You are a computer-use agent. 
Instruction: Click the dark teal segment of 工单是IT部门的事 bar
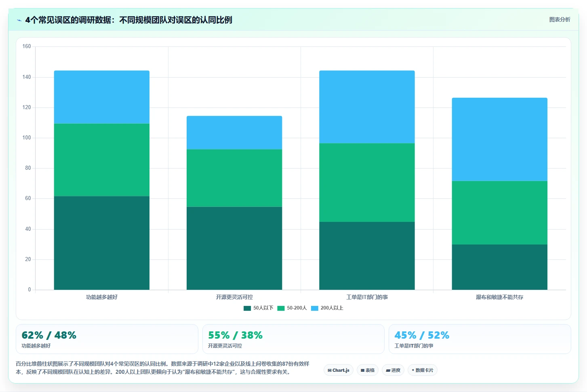coord(367,256)
